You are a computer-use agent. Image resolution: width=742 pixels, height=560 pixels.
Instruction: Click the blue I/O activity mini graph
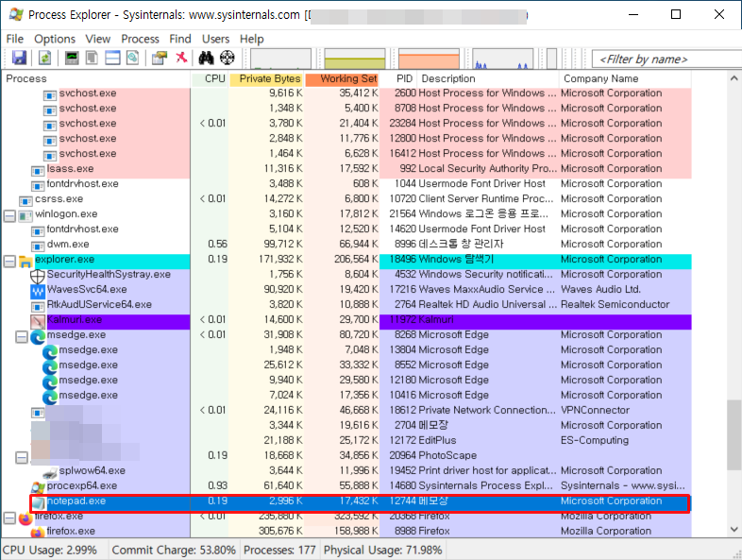click(x=502, y=59)
